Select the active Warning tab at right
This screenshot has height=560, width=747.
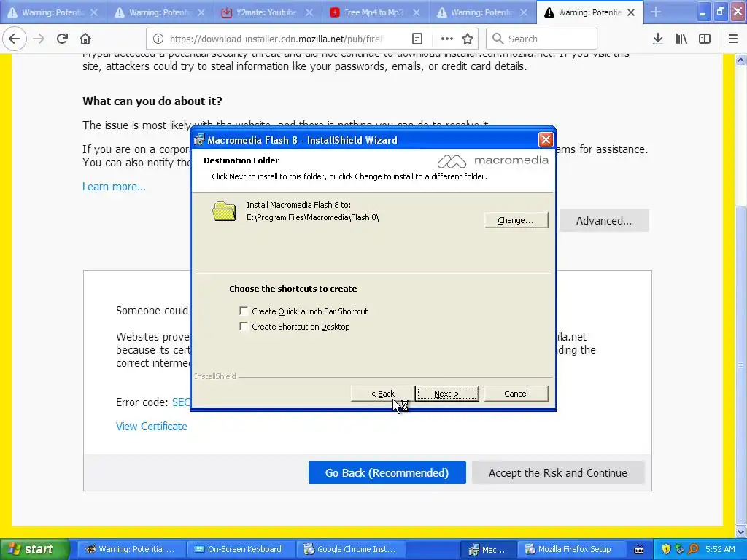(x=589, y=12)
